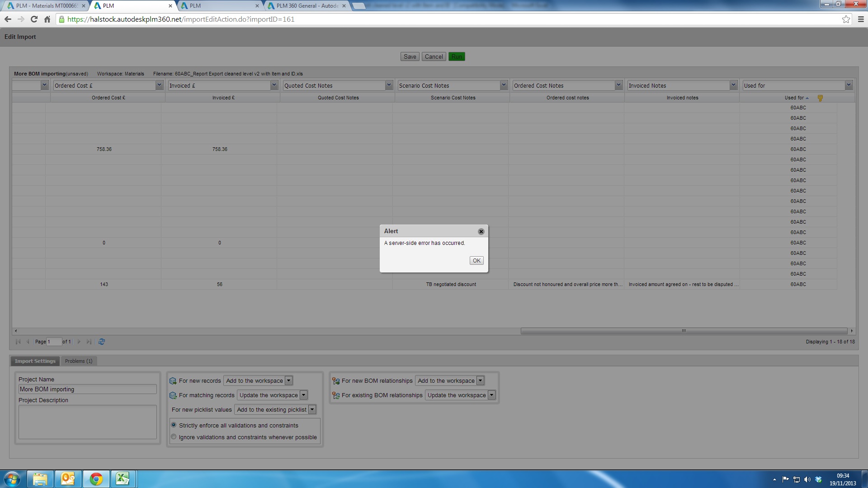Click the Invoiced £ grid column header
The height and width of the screenshot is (488, 868).
223,98
